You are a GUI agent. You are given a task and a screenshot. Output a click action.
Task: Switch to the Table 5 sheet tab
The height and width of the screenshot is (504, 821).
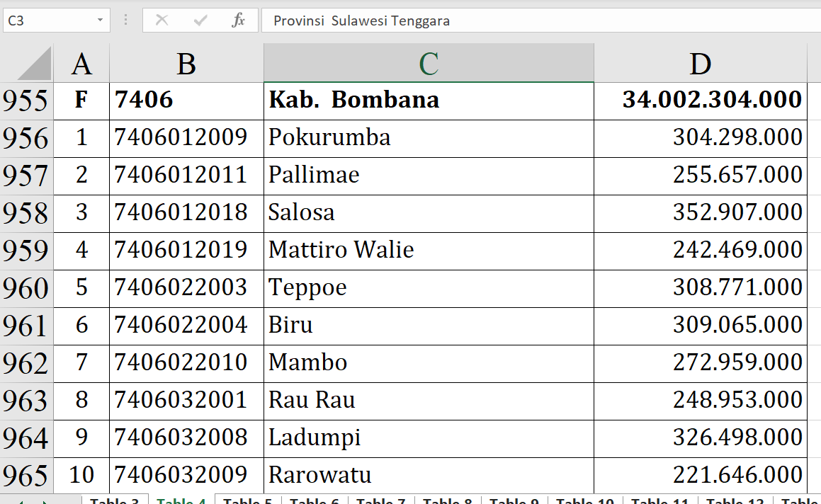tap(247, 500)
